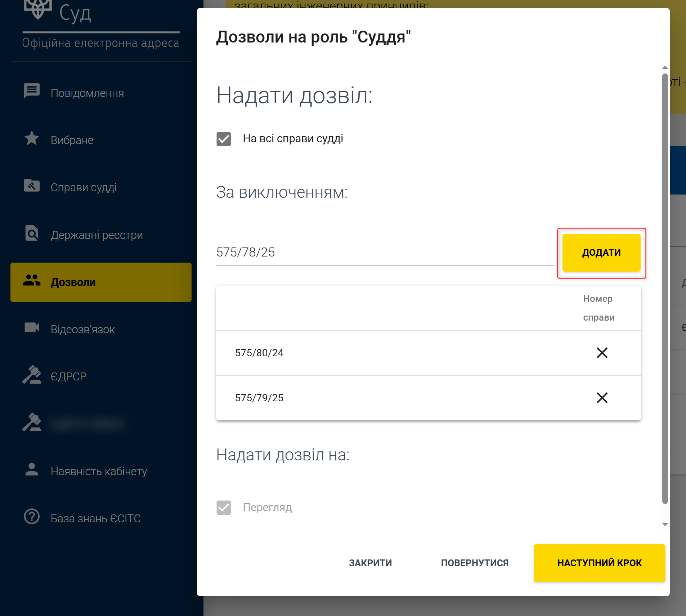Remove case 575/80/24 from exceptions
This screenshot has width=686, height=616.
tap(602, 353)
